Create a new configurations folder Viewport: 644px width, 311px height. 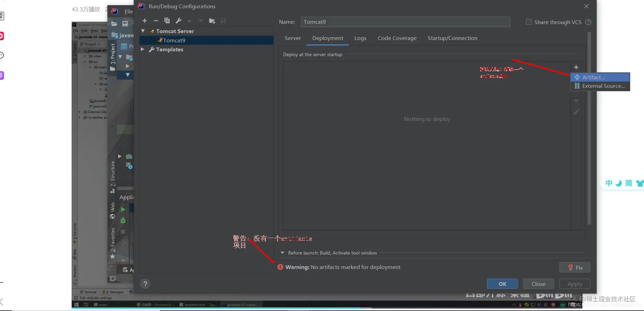[x=212, y=21]
